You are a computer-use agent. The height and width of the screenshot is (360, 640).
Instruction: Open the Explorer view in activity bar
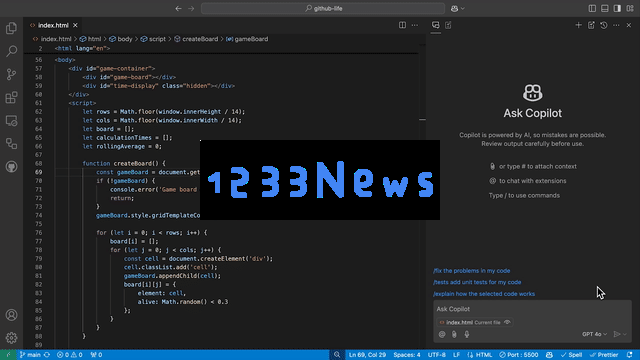coord(11,28)
